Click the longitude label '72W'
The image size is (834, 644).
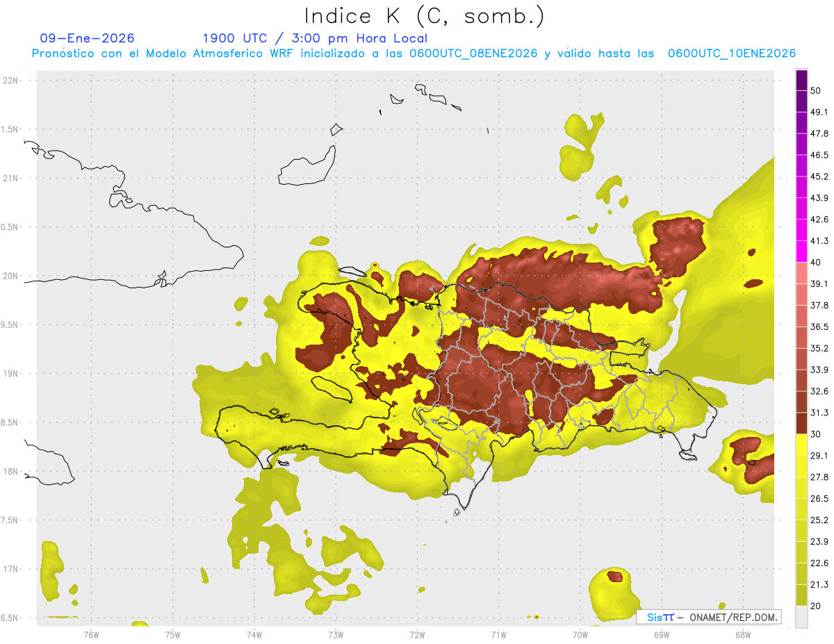417,634
